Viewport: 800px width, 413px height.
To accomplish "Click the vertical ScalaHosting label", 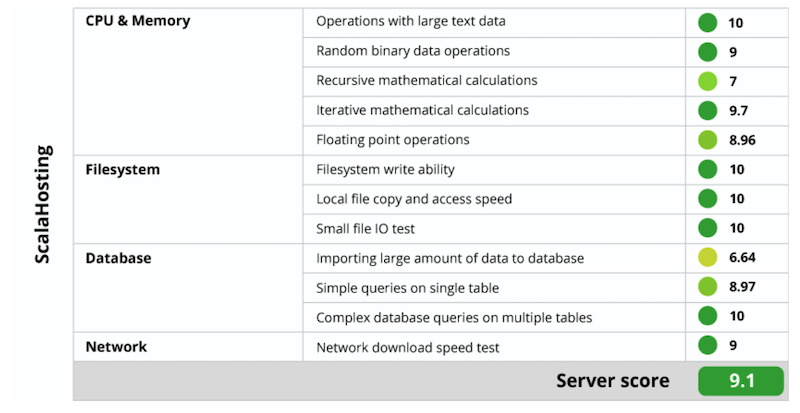I will 43,205.
